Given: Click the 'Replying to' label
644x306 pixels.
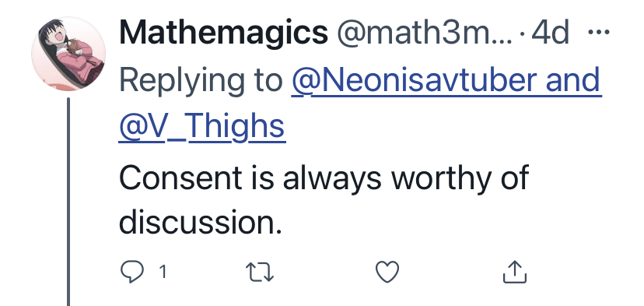Looking at the screenshot, I should (x=201, y=81).
